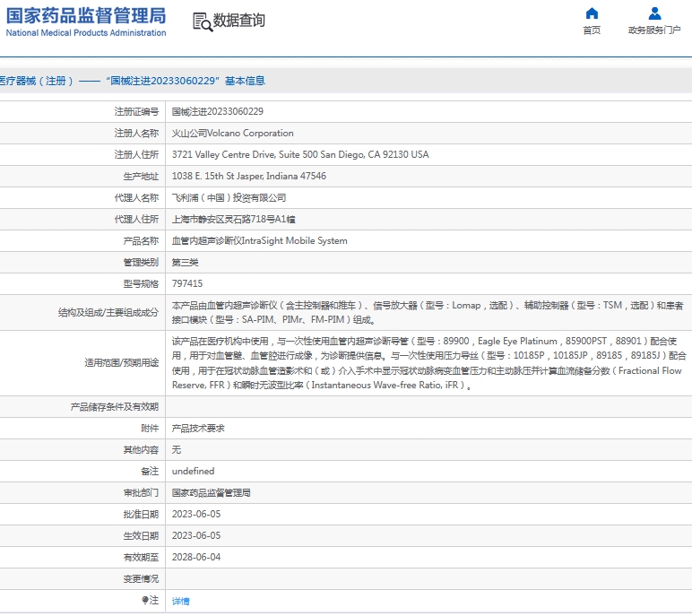Click the 产品名称 row label
692x616 pixels.
141,240
